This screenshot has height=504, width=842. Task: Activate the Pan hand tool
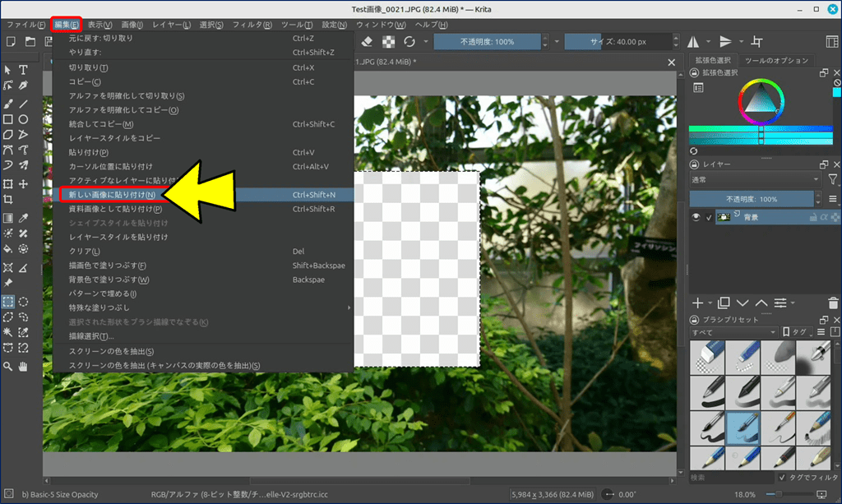[x=24, y=366]
